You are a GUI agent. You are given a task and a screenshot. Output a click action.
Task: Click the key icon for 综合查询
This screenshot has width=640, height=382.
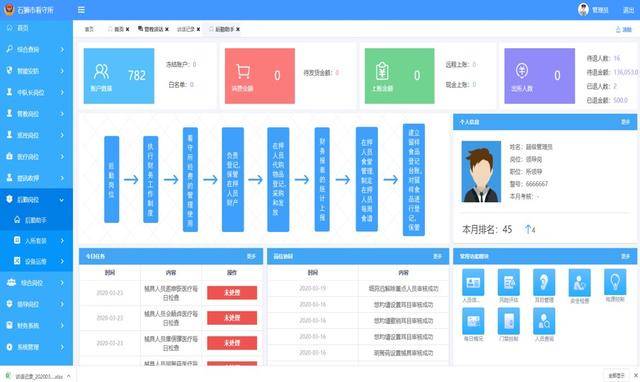9,49
